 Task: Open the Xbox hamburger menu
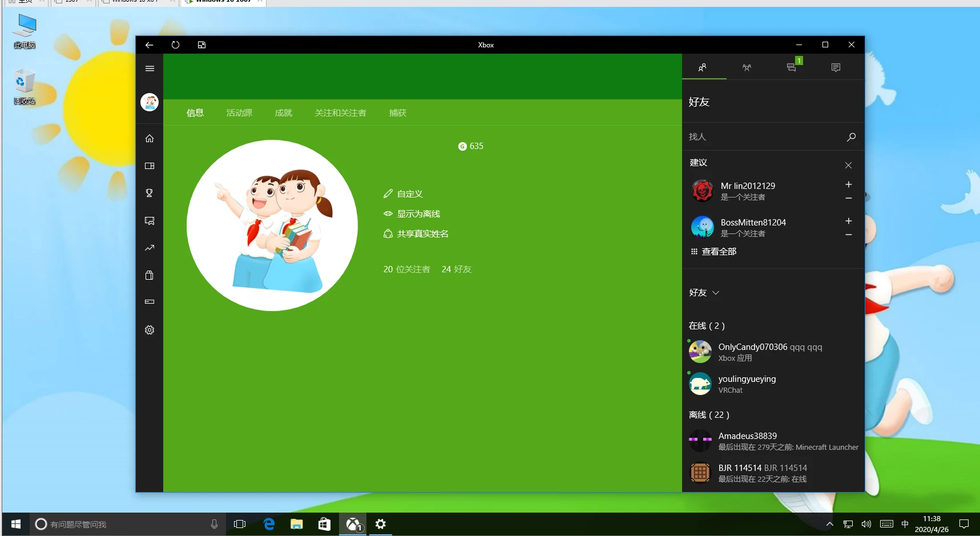[x=150, y=68]
